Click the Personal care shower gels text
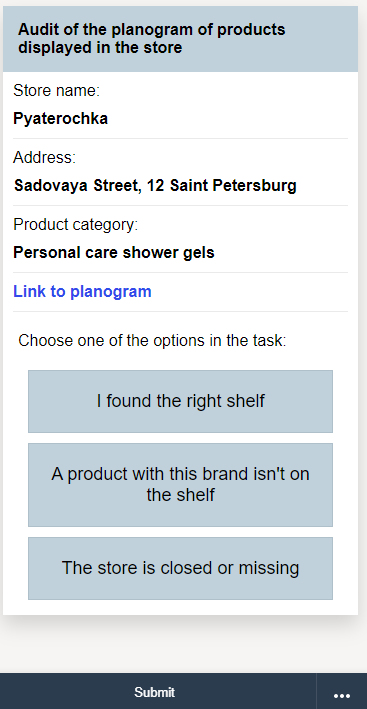Image resolution: width=367 pixels, height=709 pixels. pyautogui.click(x=114, y=252)
